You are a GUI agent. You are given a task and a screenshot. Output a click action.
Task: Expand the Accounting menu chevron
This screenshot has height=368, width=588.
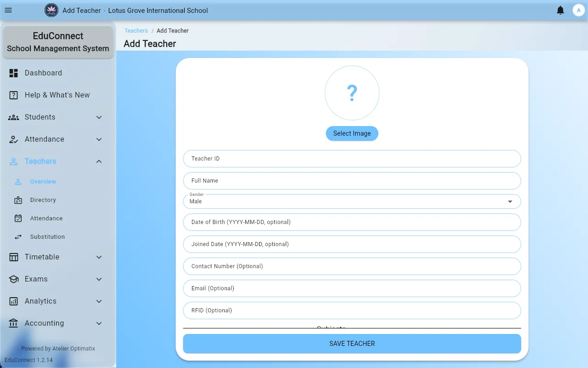[x=99, y=323]
